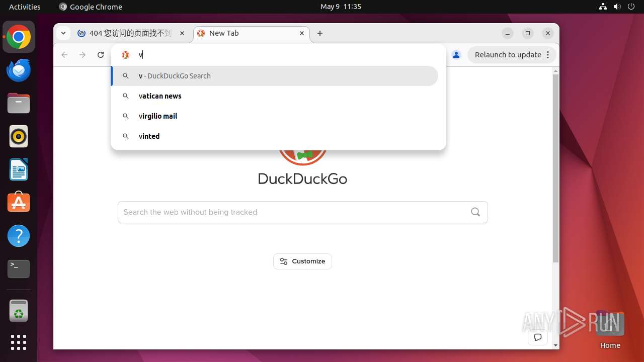Open a new browser tab
The height and width of the screenshot is (362, 644).
click(320, 33)
